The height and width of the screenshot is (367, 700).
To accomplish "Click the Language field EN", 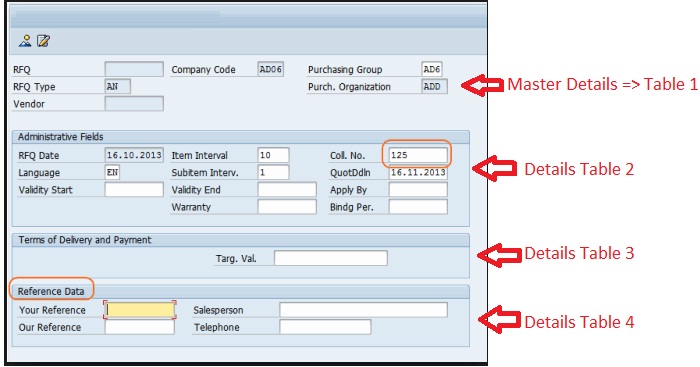I will pos(112,172).
